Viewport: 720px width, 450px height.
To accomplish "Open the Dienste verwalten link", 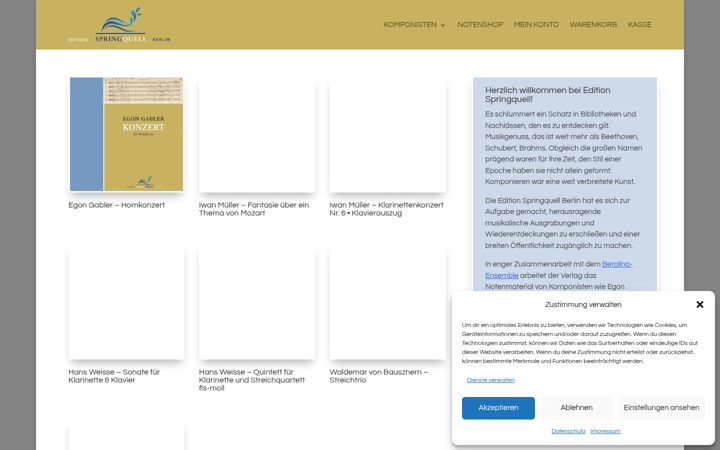I will pyautogui.click(x=490, y=380).
